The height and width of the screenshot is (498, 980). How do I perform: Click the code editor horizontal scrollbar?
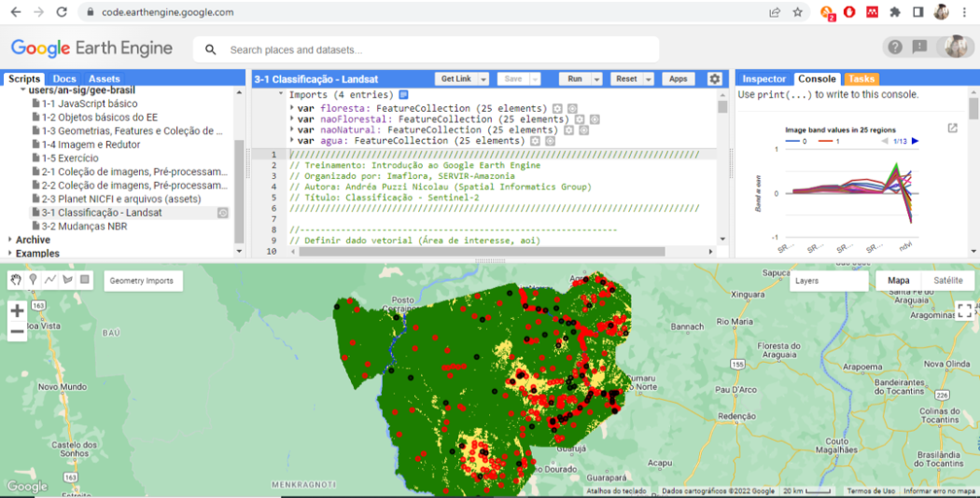pos(482,251)
